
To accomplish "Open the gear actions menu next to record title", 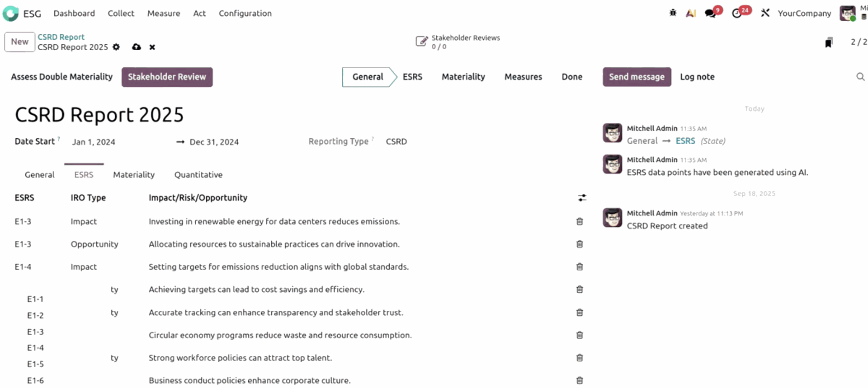I will (x=116, y=47).
